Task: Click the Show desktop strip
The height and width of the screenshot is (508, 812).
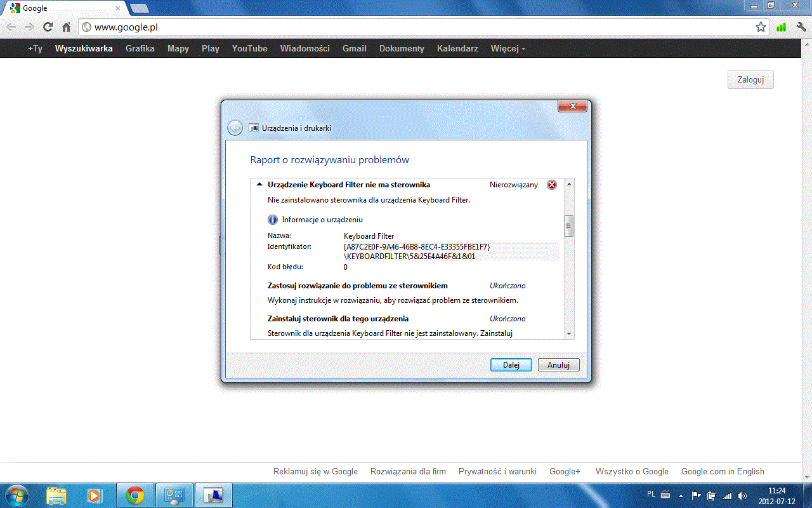Action: click(x=808, y=495)
